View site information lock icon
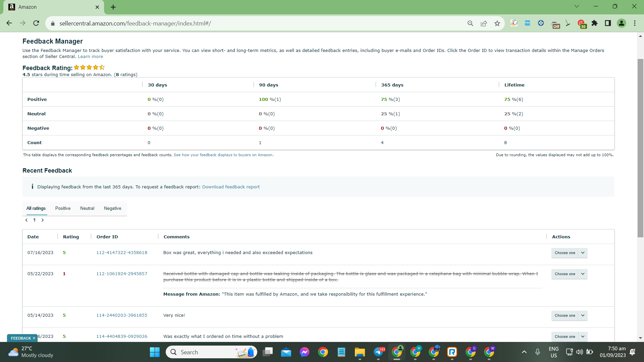Viewport: 644px width, 362px height. click(53, 23)
